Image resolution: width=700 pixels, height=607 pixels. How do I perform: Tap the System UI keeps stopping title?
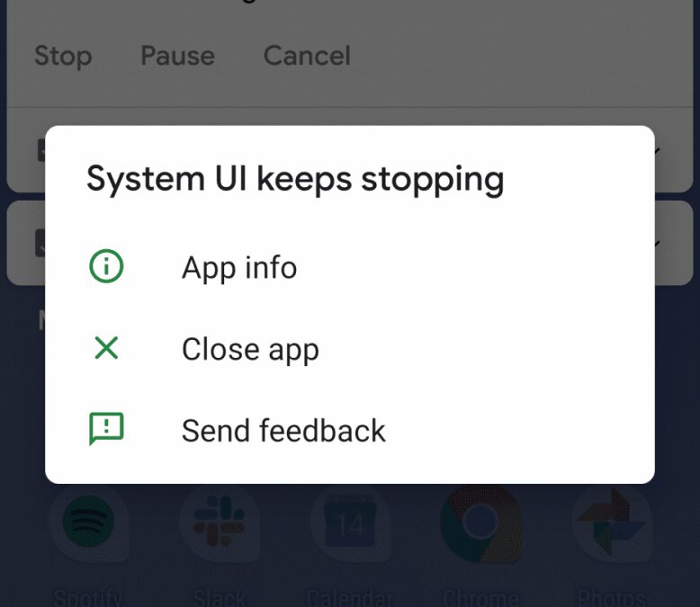[x=295, y=180]
